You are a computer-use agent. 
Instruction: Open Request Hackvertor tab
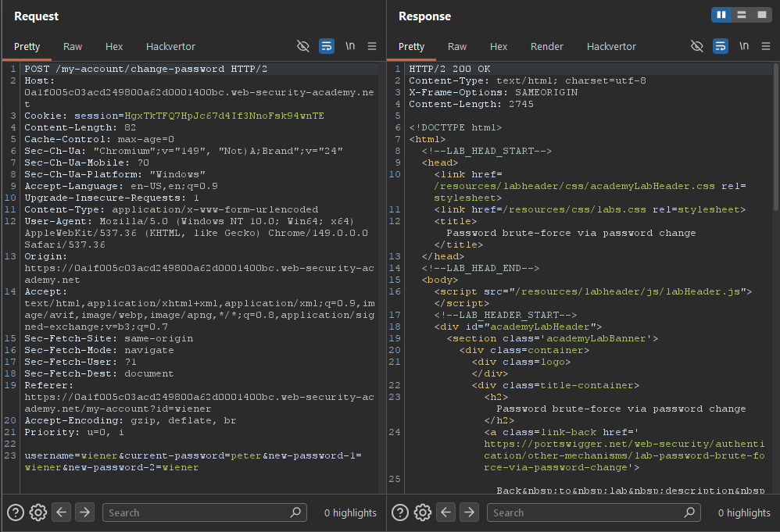coord(170,47)
